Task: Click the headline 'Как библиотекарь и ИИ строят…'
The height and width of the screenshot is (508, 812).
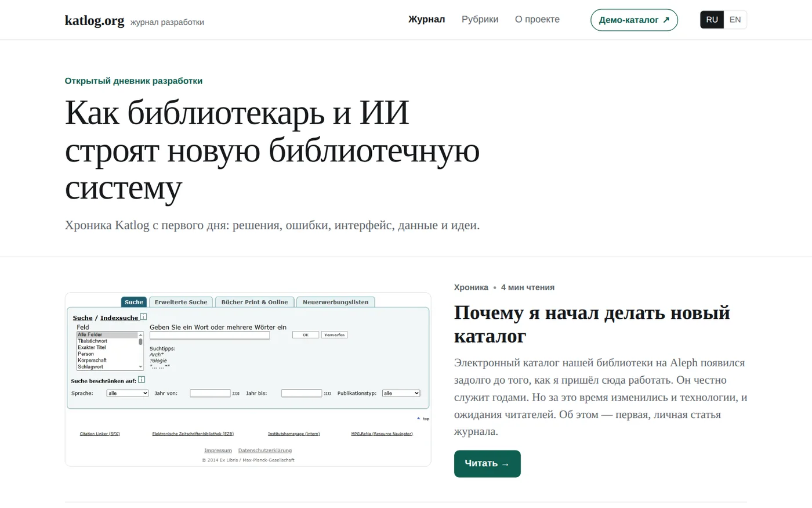Action: point(272,150)
